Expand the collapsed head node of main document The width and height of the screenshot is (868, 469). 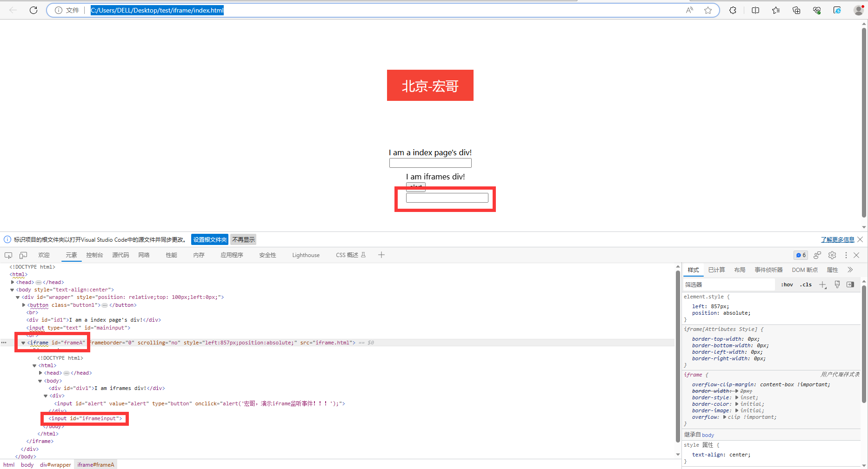(13, 282)
